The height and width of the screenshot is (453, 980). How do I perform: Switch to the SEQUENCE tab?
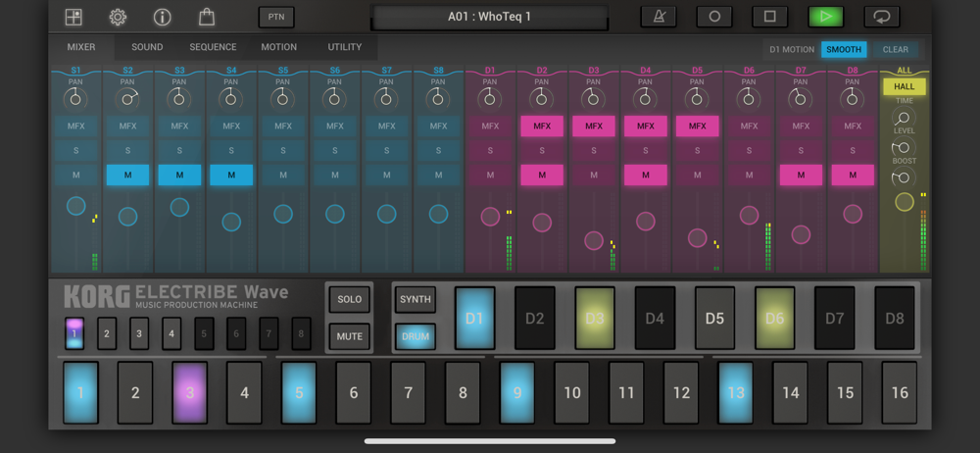point(213,47)
